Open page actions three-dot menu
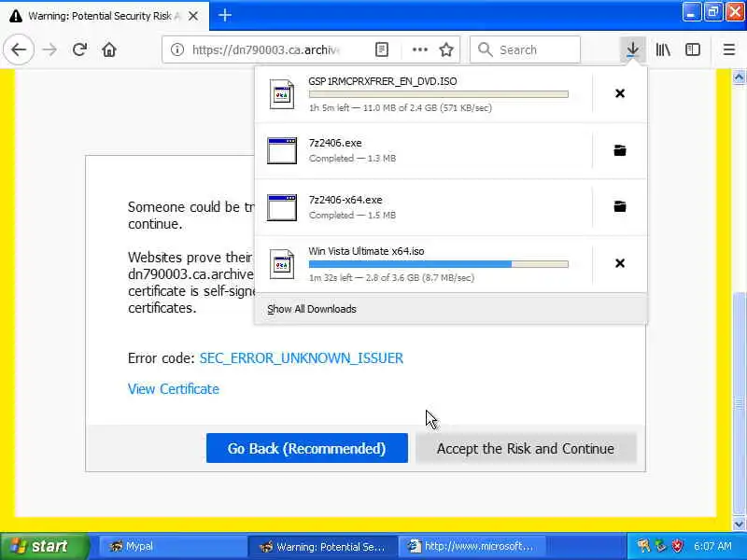The image size is (747, 560). pos(419,49)
